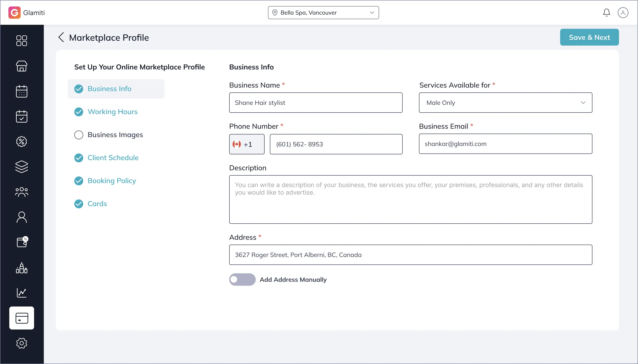Open the settings gear in sidebar
The width and height of the screenshot is (638, 364).
21,343
